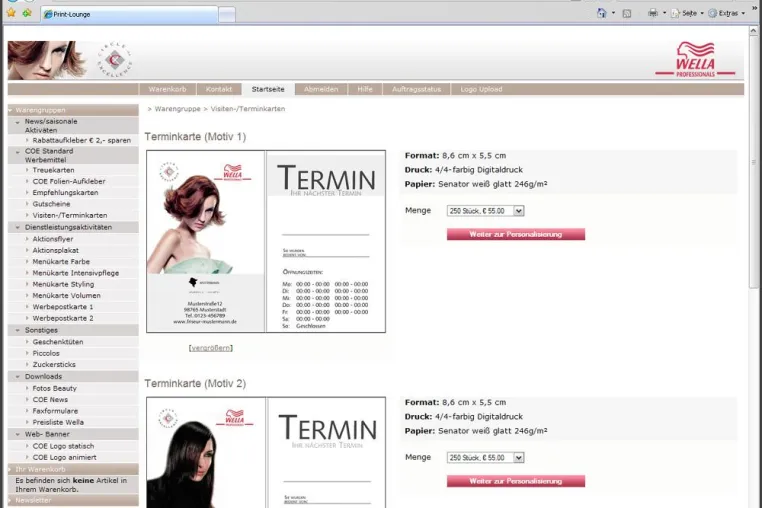
Task: Open Visiten-/Terminkarten in sidebar
Action: 70,215
